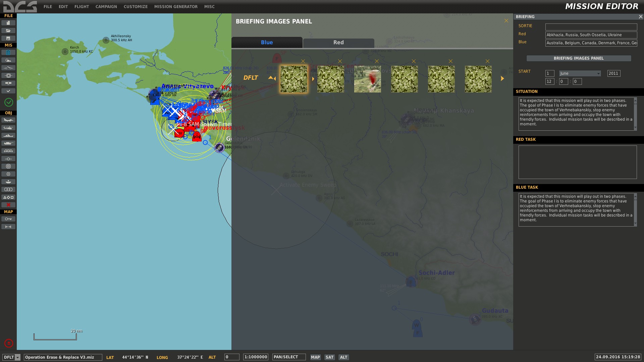Open the briefing clipboard icon

[x=8, y=52]
